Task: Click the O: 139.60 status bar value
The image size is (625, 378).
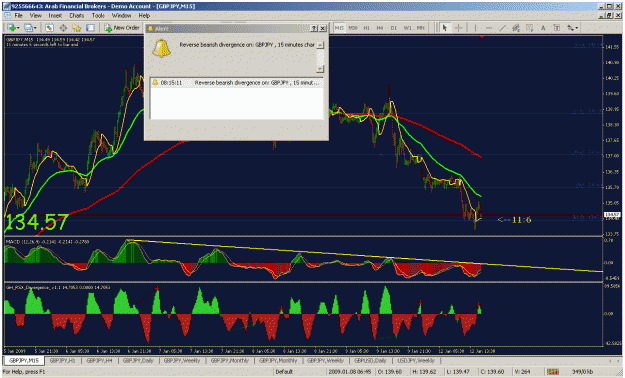Action: (x=391, y=372)
